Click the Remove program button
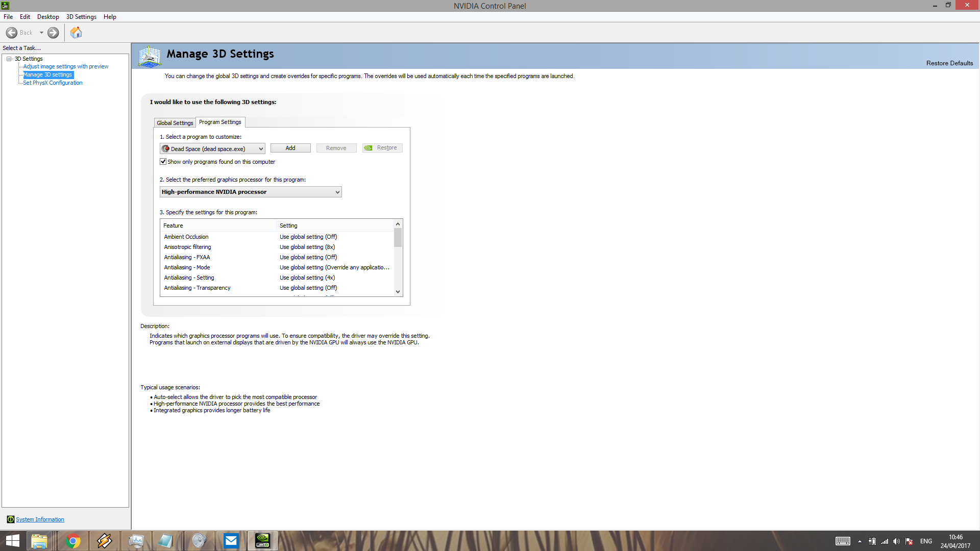 (x=336, y=148)
